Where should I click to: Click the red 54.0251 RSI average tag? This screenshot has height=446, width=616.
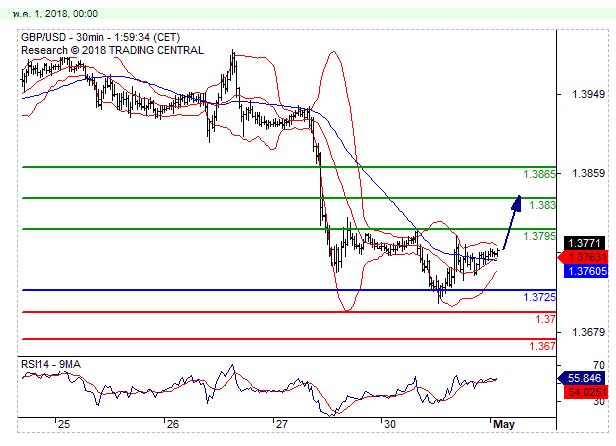point(586,392)
